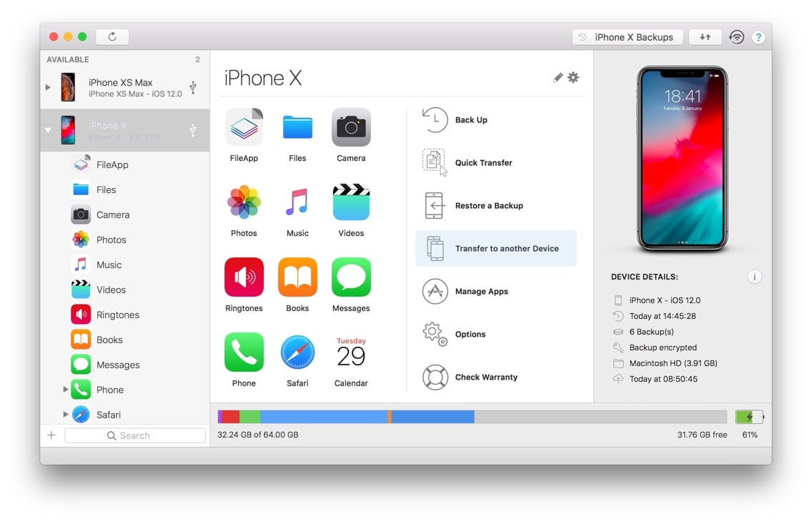The width and height of the screenshot is (812, 522).
Task: Show device details info button
Action: click(755, 277)
